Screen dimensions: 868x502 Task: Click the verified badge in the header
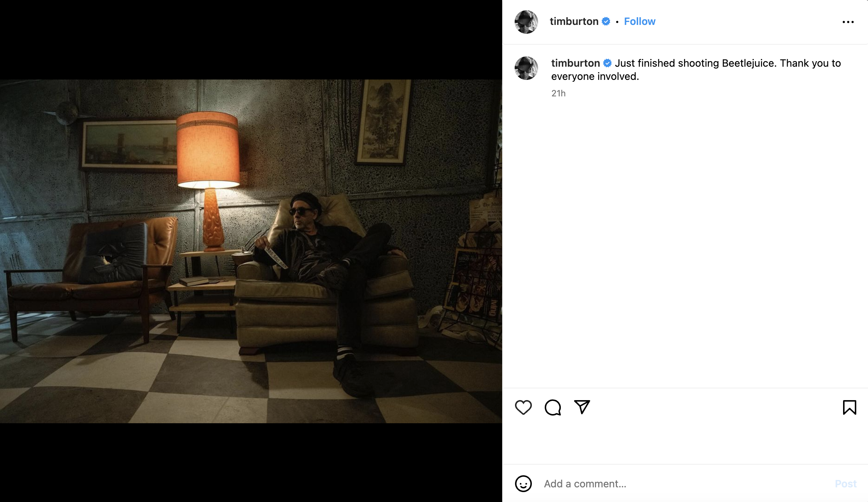tap(606, 21)
